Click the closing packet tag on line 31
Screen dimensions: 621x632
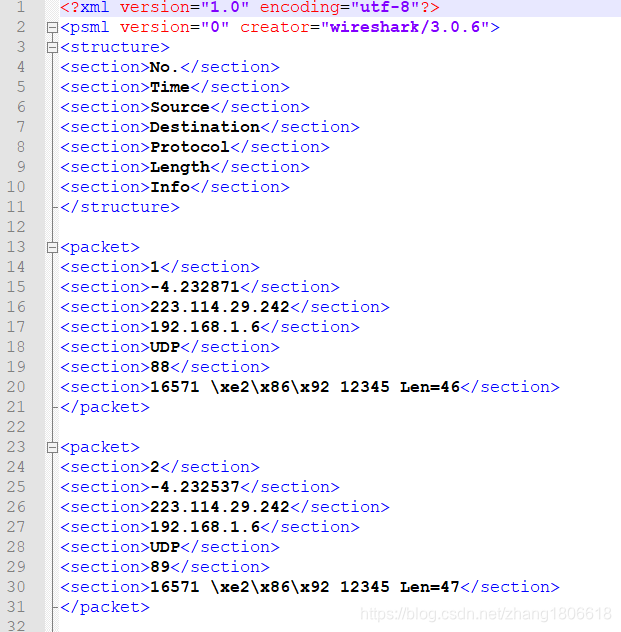[105, 607]
